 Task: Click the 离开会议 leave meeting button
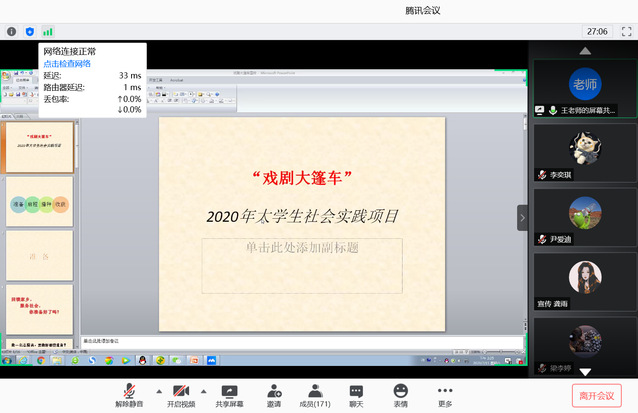pos(597,395)
